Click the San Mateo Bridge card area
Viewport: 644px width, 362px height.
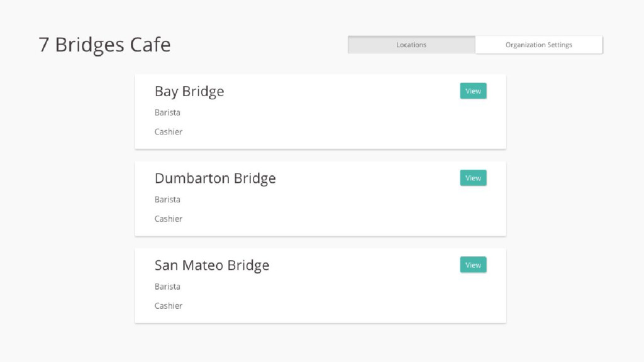tap(320, 286)
